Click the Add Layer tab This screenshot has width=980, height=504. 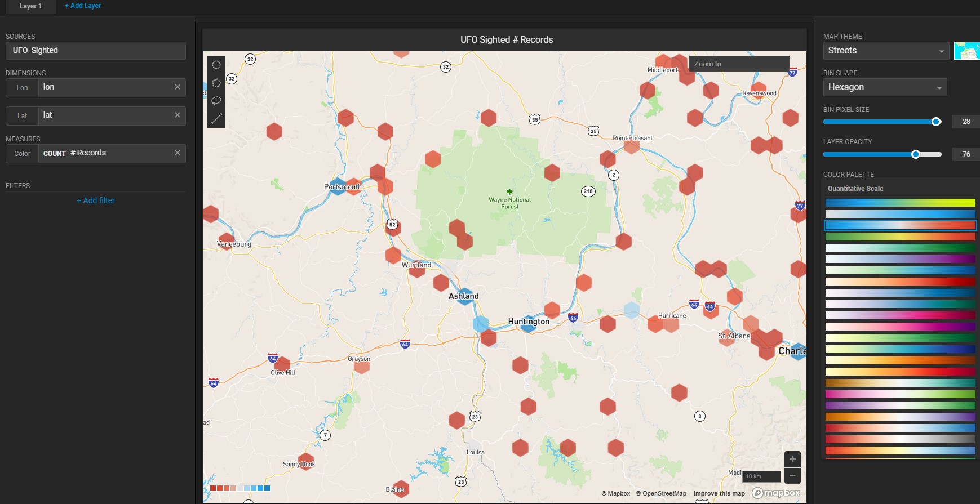[83, 6]
